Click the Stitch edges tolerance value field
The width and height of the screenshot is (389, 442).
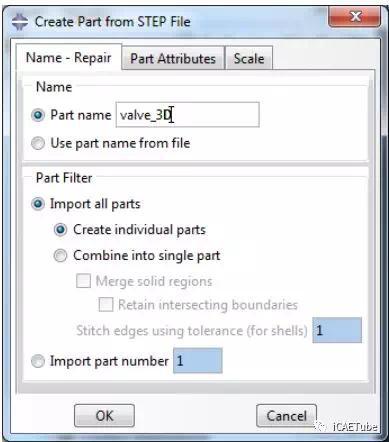coord(337,330)
